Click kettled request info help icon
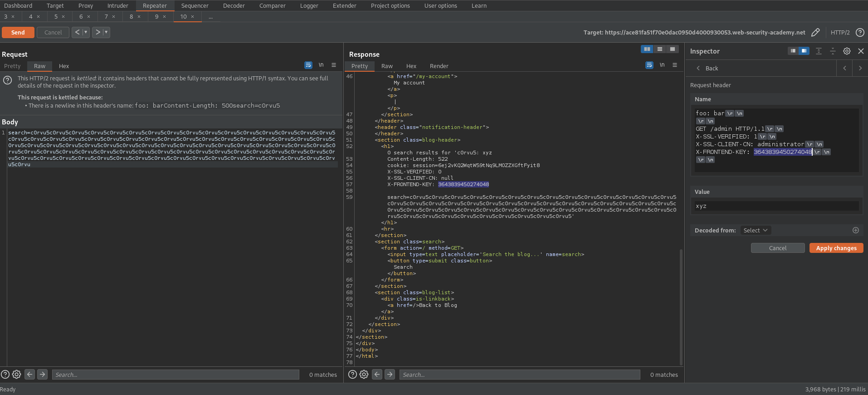This screenshot has width=868, height=395. [8, 80]
